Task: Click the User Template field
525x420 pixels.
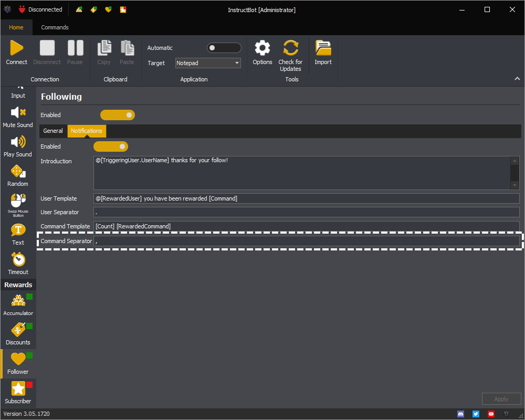Action: click(x=307, y=198)
